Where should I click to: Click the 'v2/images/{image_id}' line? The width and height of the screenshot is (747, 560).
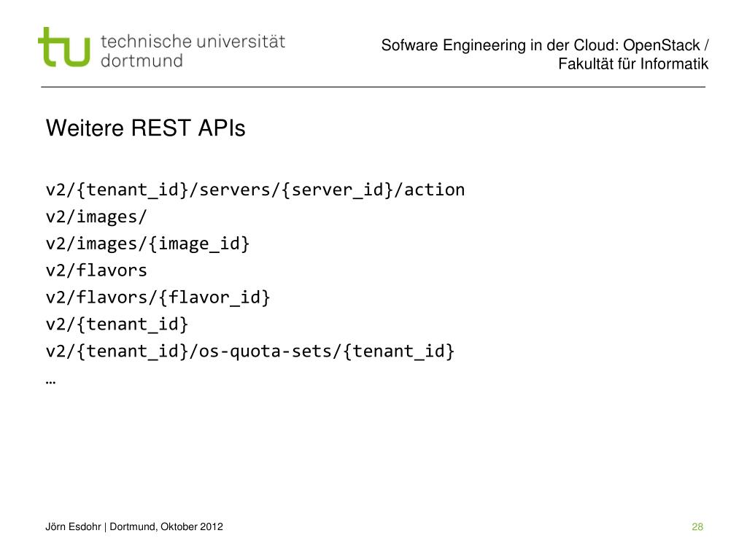pyautogui.click(x=147, y=244)
